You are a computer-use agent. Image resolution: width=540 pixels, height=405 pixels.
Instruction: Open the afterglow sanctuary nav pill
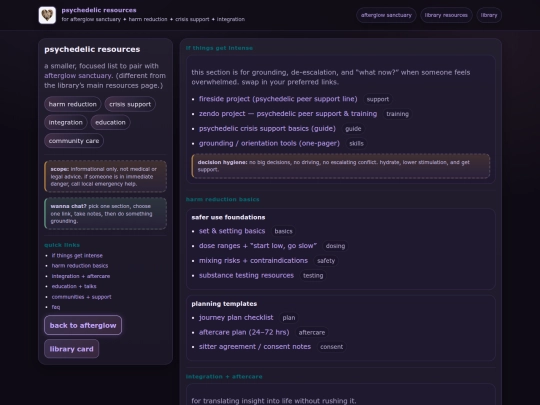point(386,15)
